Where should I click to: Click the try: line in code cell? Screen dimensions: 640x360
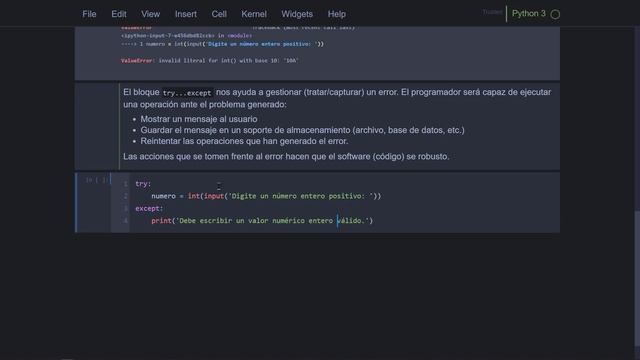143,184
